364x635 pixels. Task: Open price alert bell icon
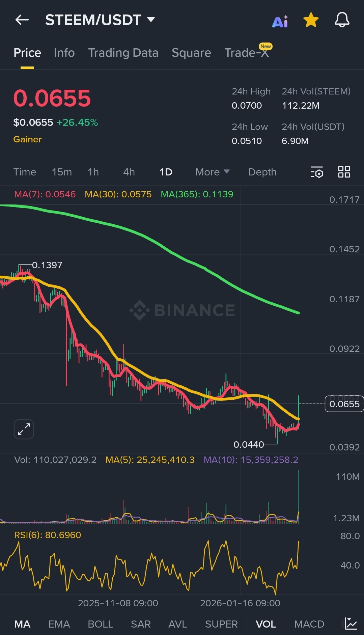342,20
